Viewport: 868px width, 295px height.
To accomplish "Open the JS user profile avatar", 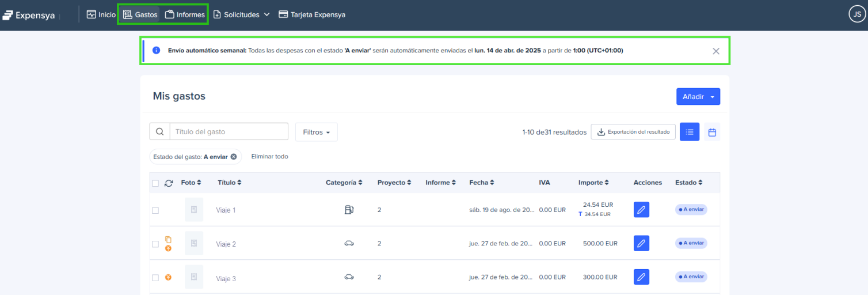I will click(855, 14).
